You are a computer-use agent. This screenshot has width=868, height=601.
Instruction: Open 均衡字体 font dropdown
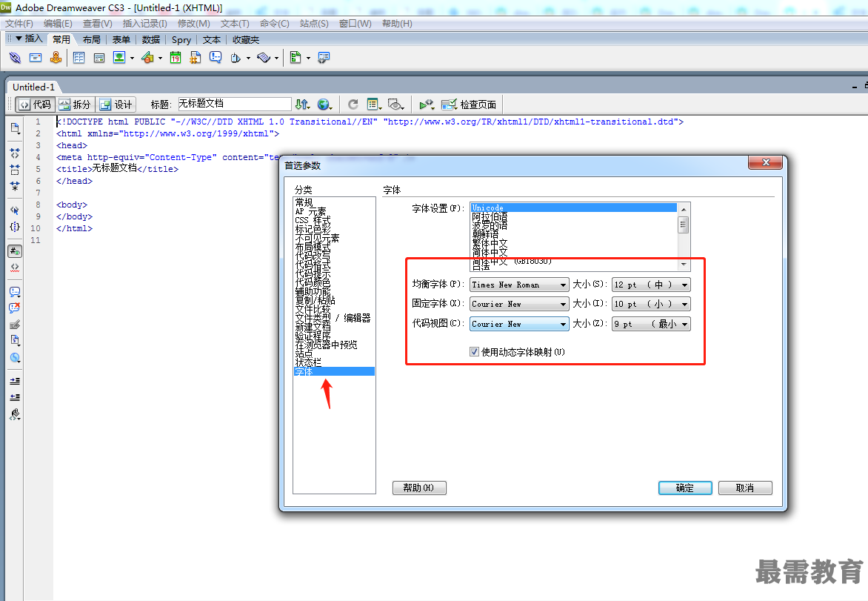[519, 285]
